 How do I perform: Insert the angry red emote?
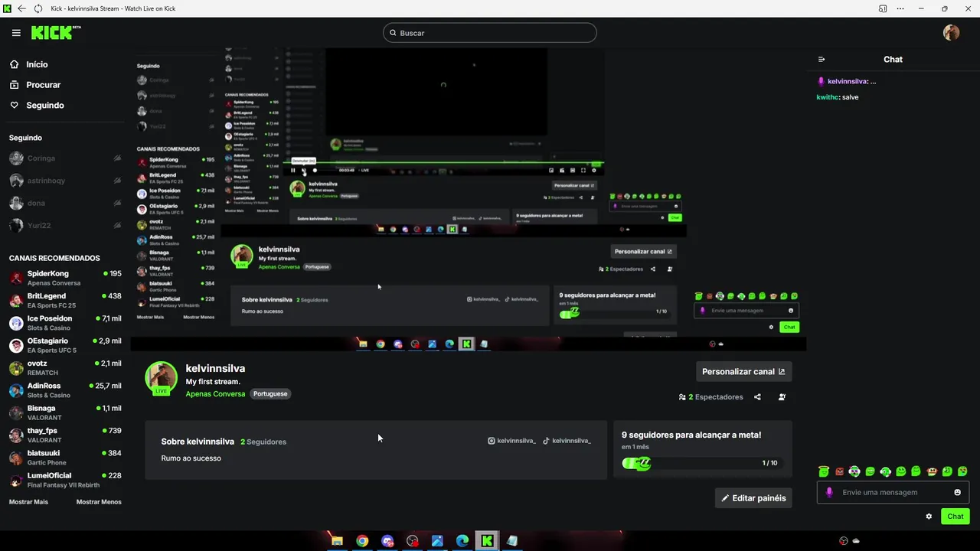pyautogui.click(x=839, y=471)
